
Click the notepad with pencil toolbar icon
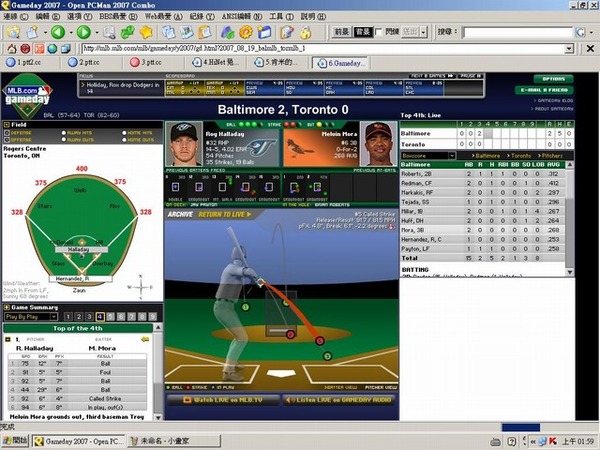tap(287, 33)
